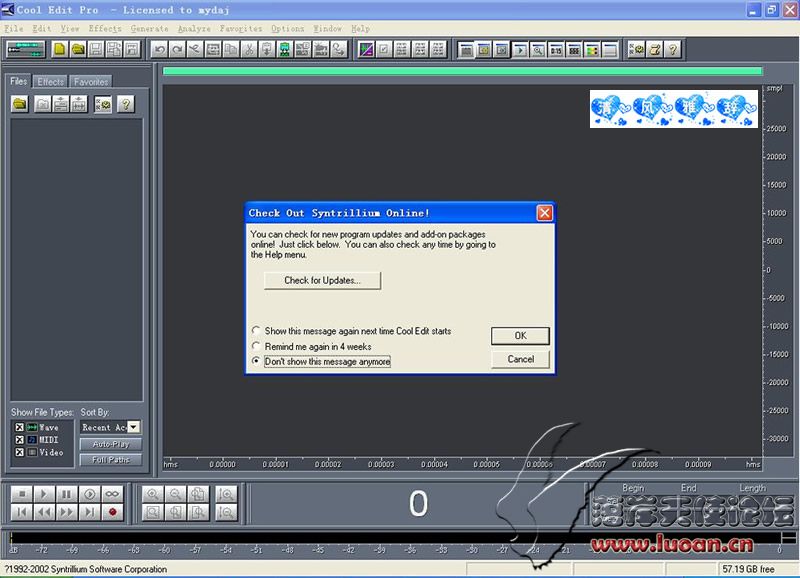Click the red Record button

click(112, 512)
